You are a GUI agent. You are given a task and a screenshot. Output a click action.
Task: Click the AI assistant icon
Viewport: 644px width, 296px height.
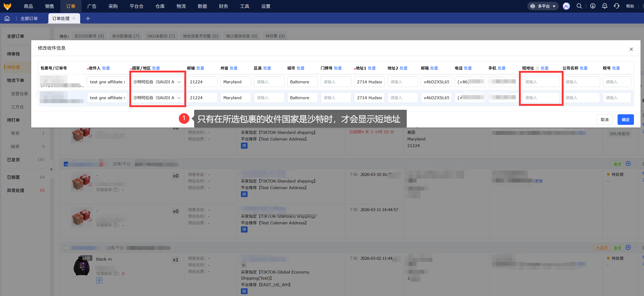[x=566, y=6]
